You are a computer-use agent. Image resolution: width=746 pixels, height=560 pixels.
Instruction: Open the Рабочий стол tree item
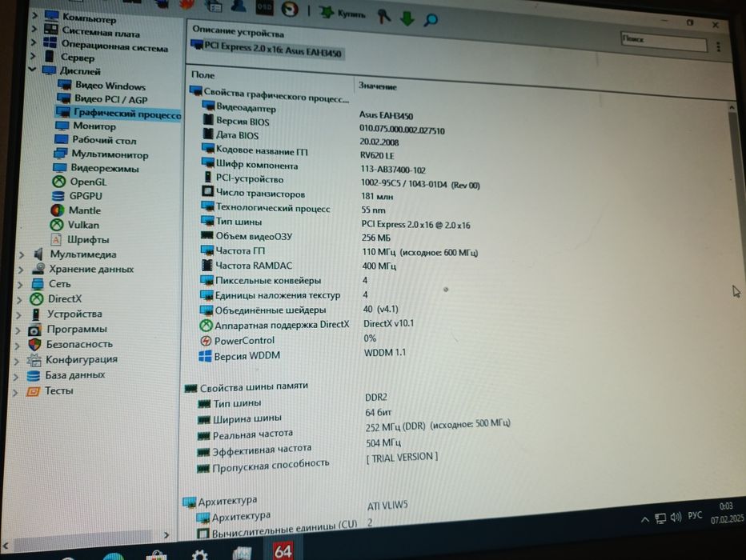tap(95, 140)
